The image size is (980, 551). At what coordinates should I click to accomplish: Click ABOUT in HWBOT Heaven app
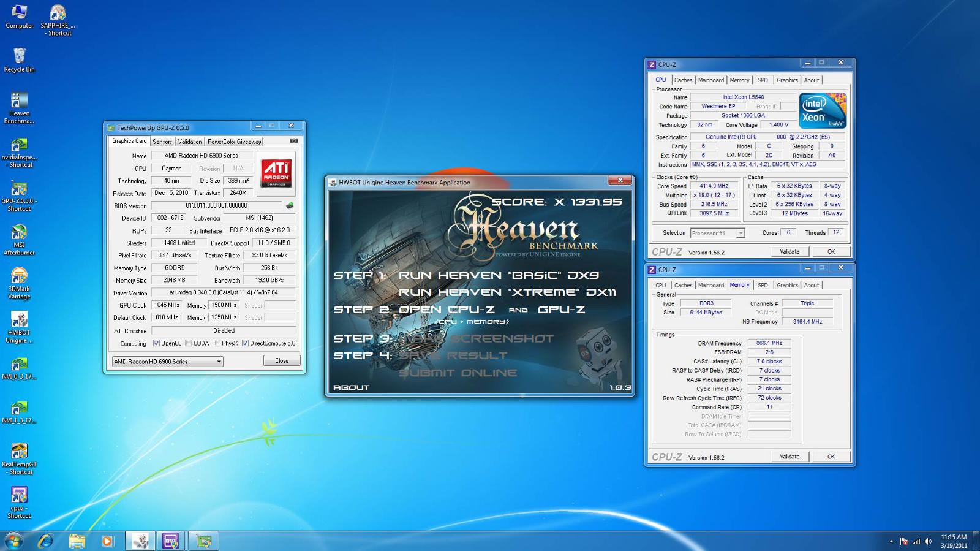pos(351,387)
